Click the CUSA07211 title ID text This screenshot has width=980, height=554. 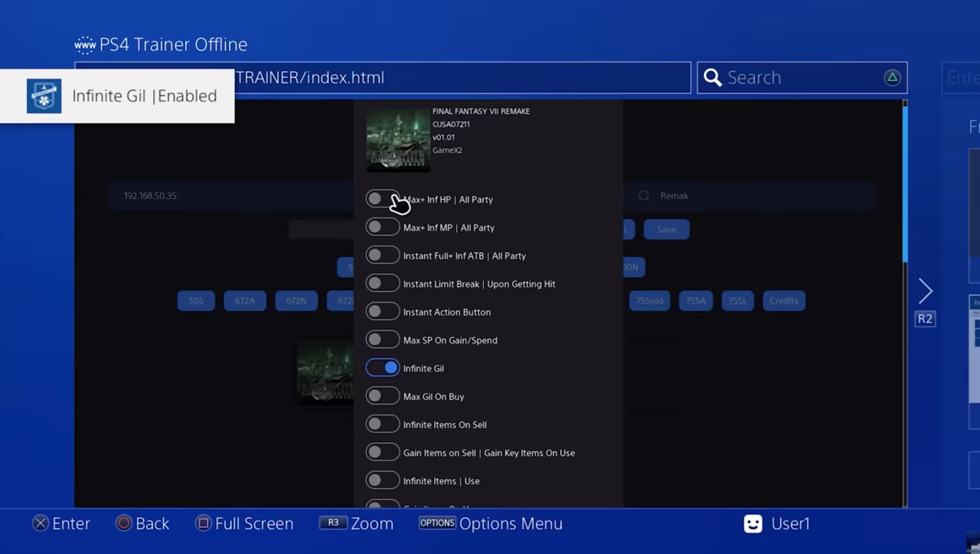click(x=451, y=124)
